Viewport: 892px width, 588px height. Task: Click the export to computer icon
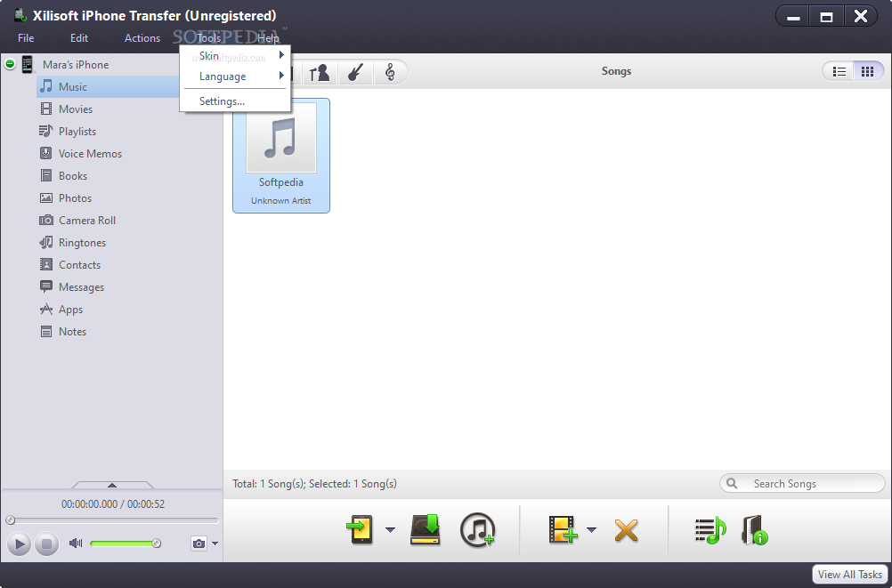click(426, 530)
